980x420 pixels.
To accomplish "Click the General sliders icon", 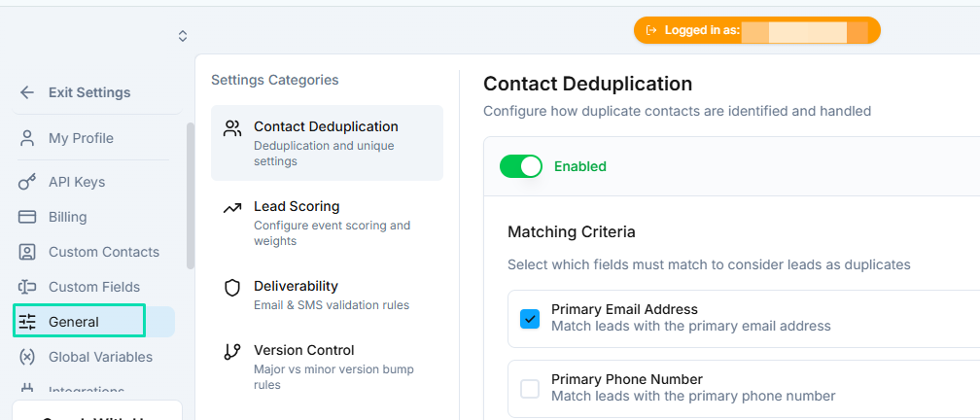I will 27,322.
